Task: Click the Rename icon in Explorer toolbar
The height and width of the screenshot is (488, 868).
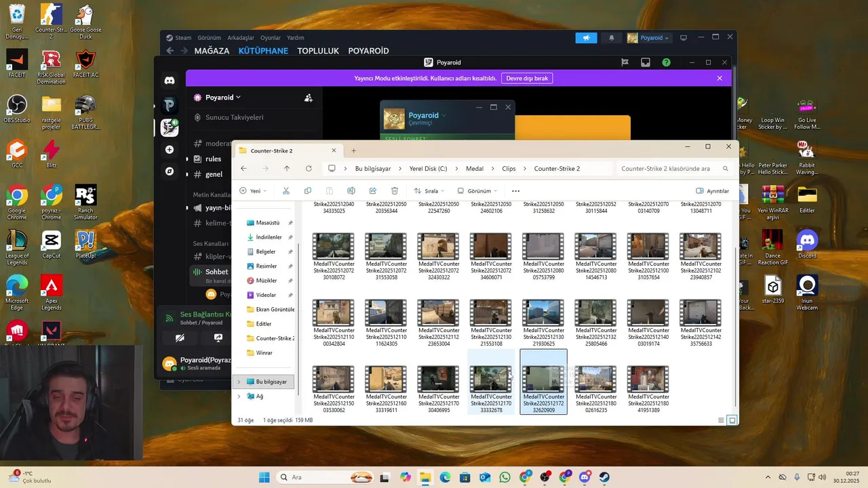Action: [x=351, y=191]
